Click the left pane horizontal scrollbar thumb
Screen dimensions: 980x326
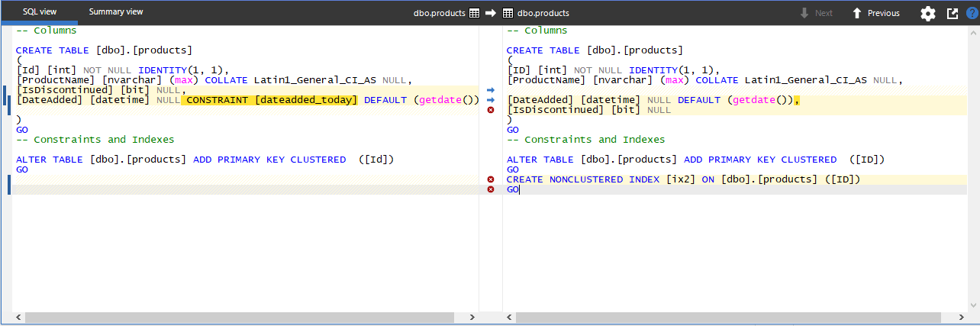240,317
